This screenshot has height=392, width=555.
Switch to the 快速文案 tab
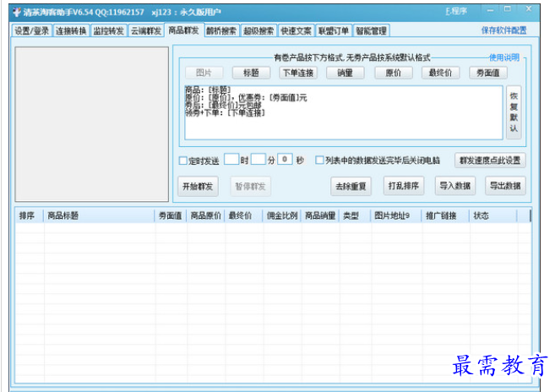point(297,30)
